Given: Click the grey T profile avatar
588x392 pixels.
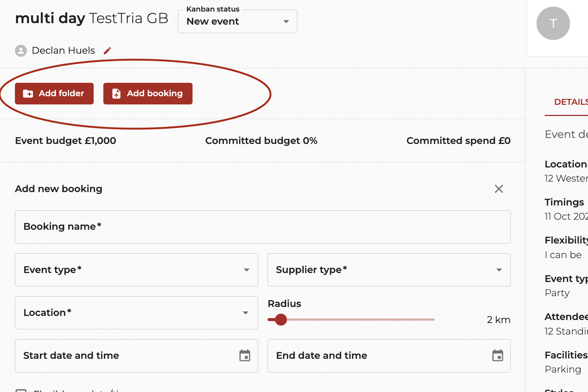Looking at the screenshot, I should click(553, 23).
